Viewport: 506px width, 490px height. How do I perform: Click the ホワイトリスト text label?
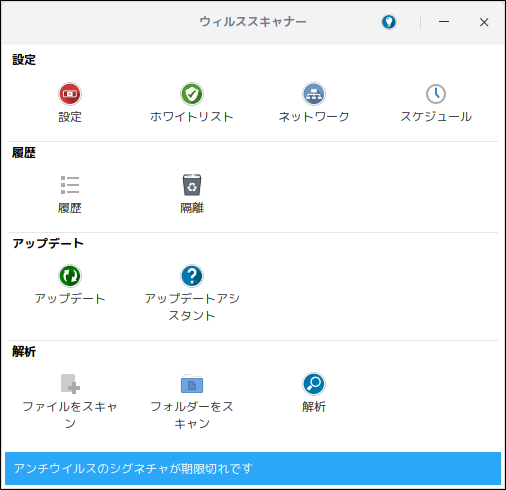192,117
